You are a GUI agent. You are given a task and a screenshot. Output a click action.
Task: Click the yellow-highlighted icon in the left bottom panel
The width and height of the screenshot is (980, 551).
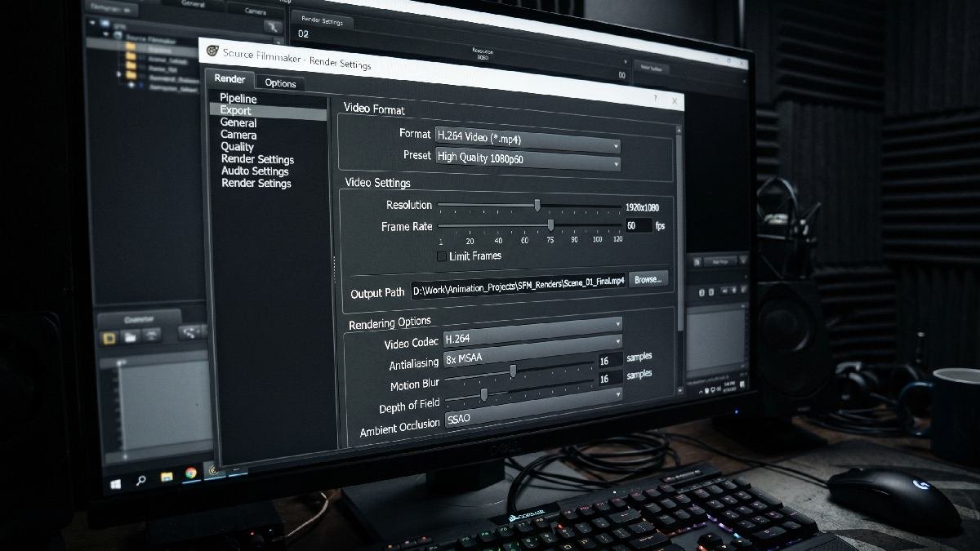[108, 336]
